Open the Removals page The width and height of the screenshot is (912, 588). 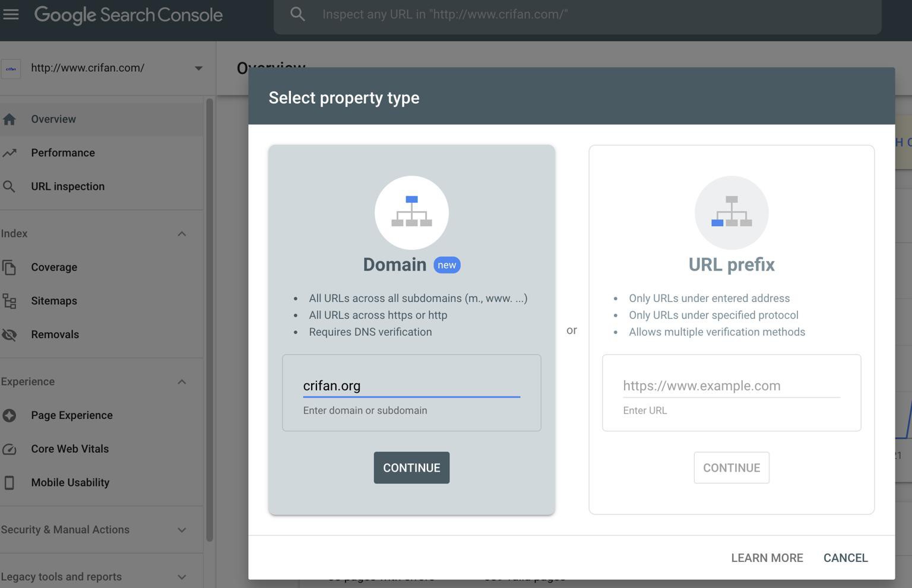pyautogui.click(x=102, y=335)
